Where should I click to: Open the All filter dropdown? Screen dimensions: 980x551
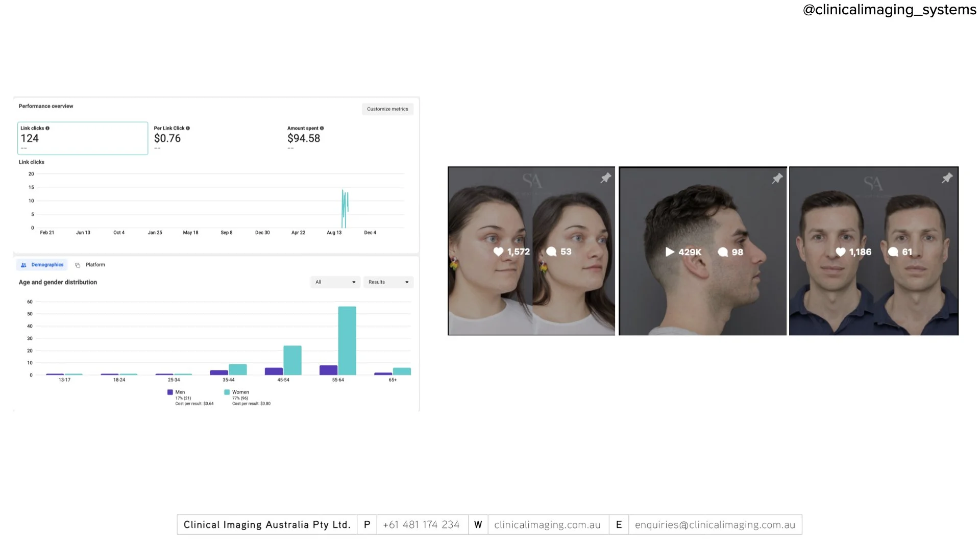click(x=335, y=282)
